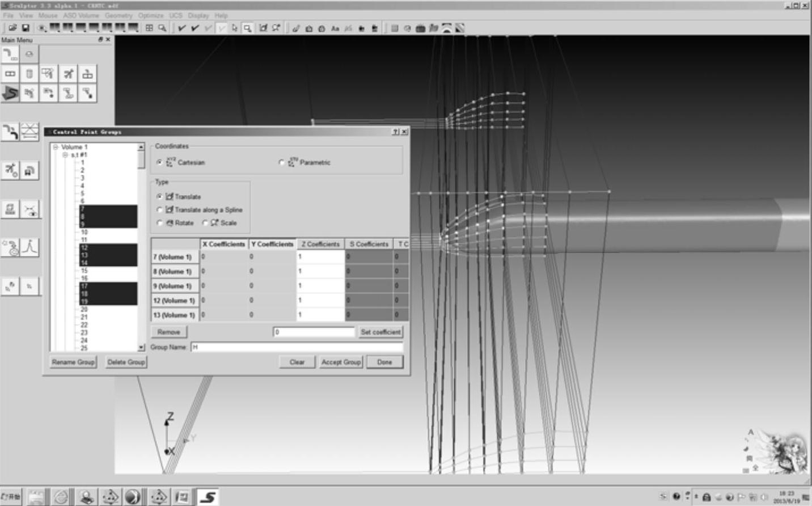Select control point 15 in the tree
This screenshot has height=506, width=812.
click(84, 271)
